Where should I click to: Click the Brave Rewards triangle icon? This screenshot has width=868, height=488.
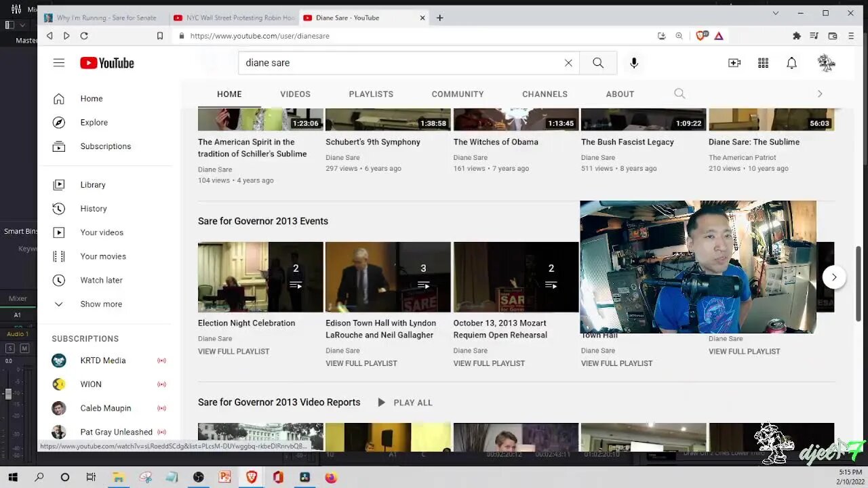point(719,36)
